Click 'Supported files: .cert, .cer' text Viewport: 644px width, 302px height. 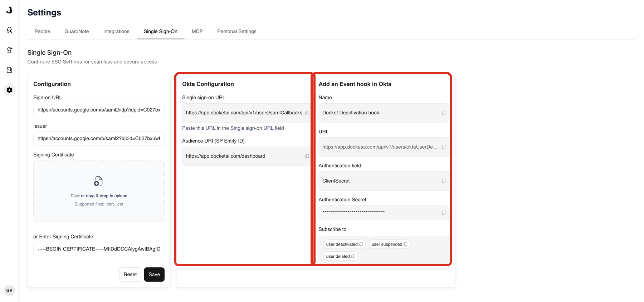pyautogui.click(x=99, y=204)
